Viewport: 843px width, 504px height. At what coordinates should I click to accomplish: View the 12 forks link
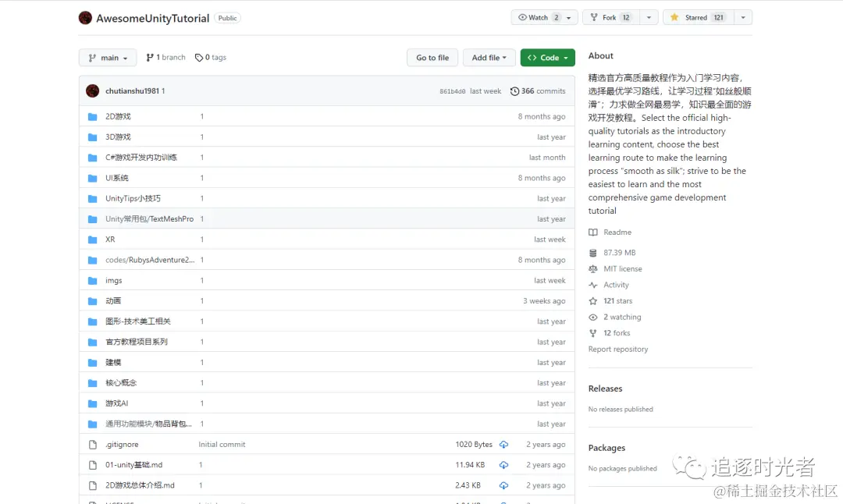(x=617, y=333)
